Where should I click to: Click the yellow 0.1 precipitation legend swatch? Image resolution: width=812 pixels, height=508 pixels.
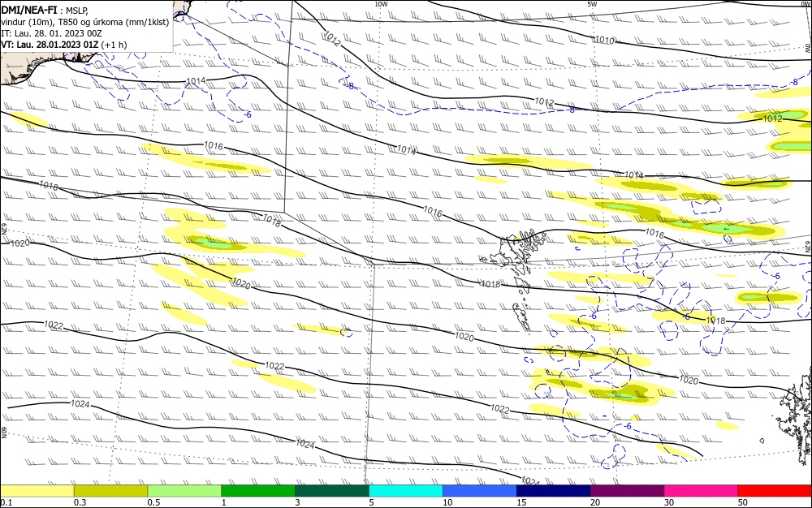tap(37, 491)
